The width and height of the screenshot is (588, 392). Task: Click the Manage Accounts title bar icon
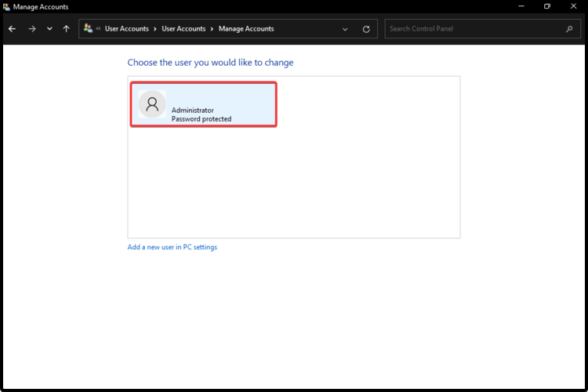tap(6, 6)
